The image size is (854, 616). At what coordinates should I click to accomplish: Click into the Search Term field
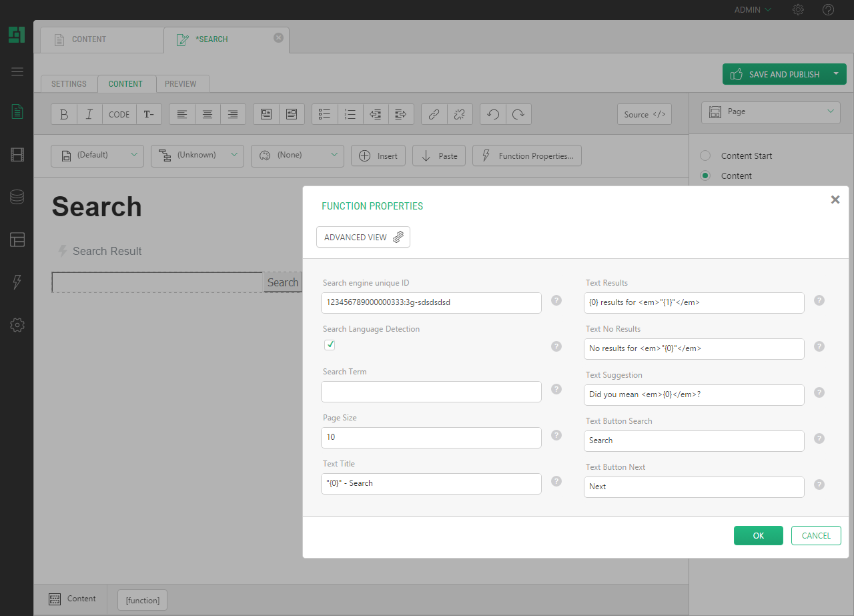[431, 392]
